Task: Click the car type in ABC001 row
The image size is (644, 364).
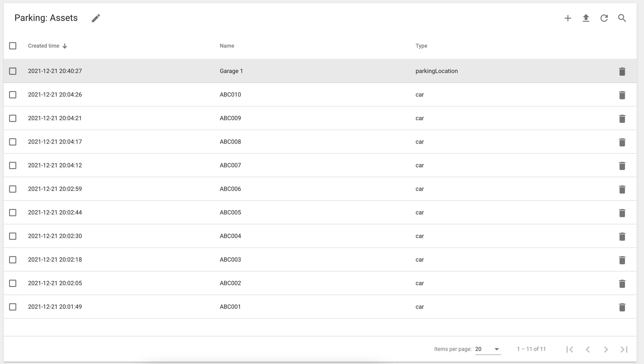Action: coord(420,307)
